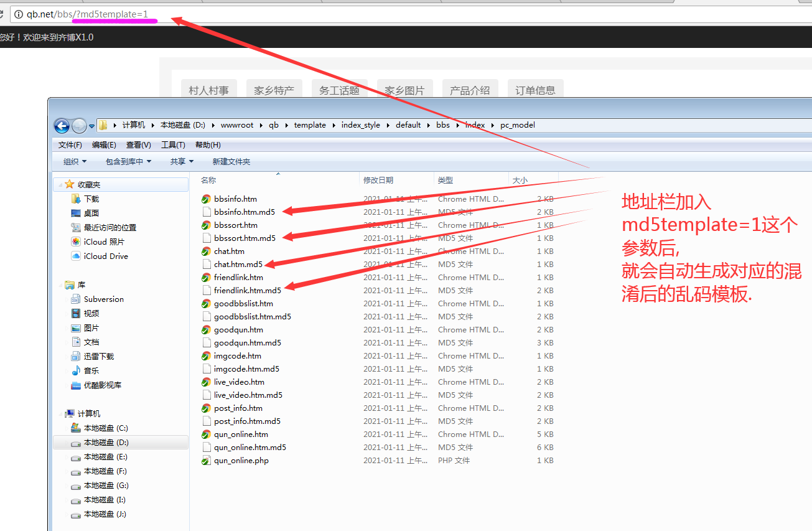Open the 工具(T) menu

click(x=173, y=145)
